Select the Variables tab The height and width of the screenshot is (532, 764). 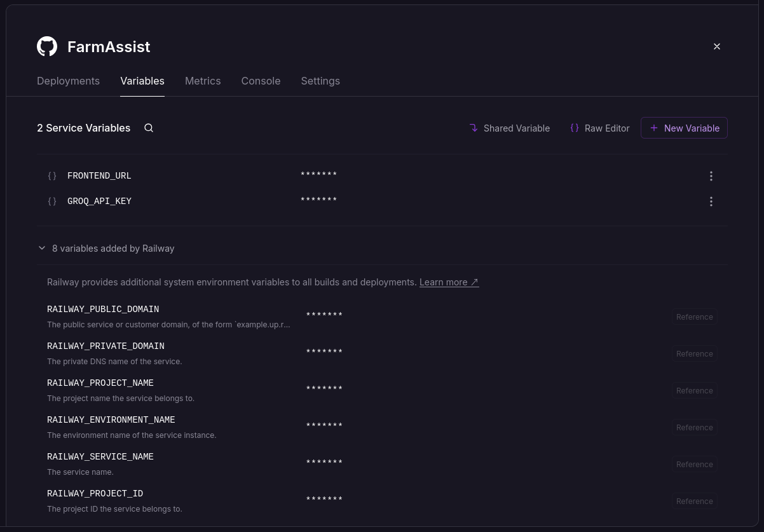click(x=142, y=81)
